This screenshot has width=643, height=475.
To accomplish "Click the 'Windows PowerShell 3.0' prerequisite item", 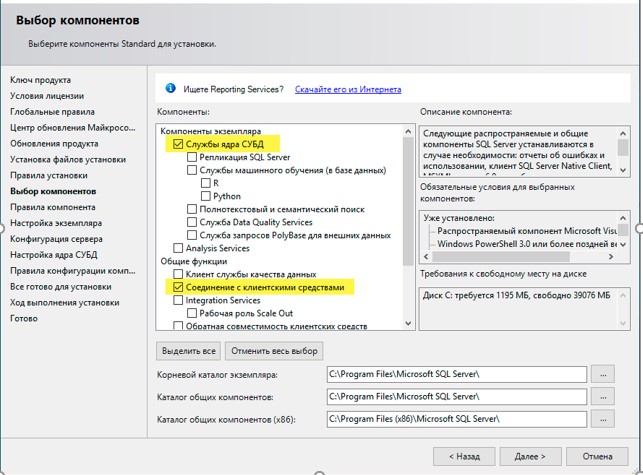I will tap(527, 244).
